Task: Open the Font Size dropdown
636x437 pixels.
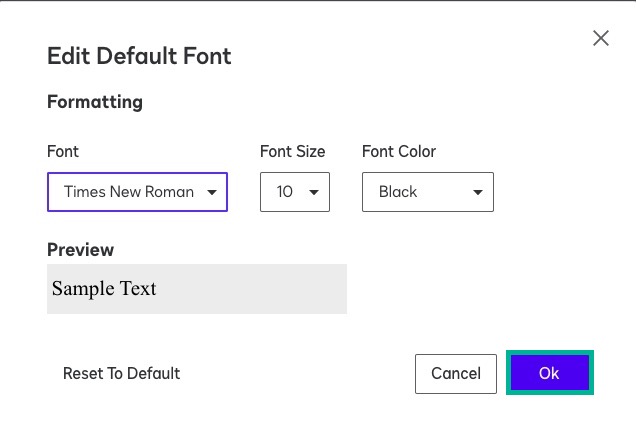Action: pos(295,192)
